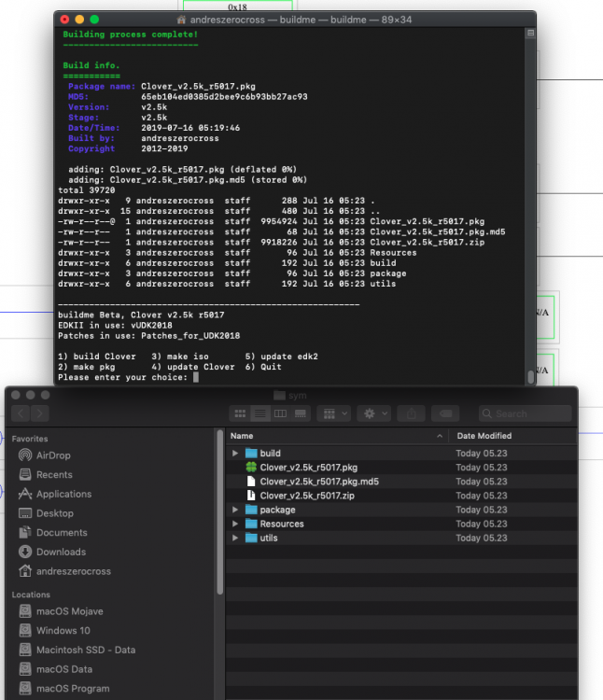
Task: Select the utils folder row
Action: click(x=401, y=538)
